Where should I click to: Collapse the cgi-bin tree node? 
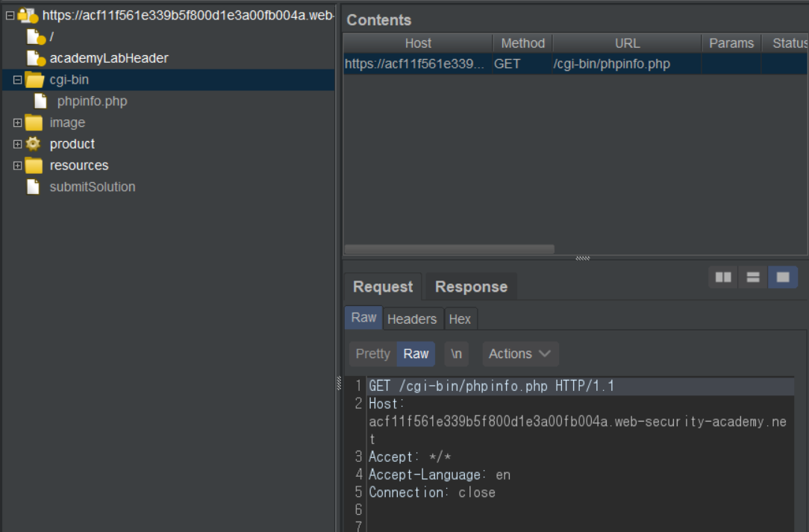[x=17, y=80]
